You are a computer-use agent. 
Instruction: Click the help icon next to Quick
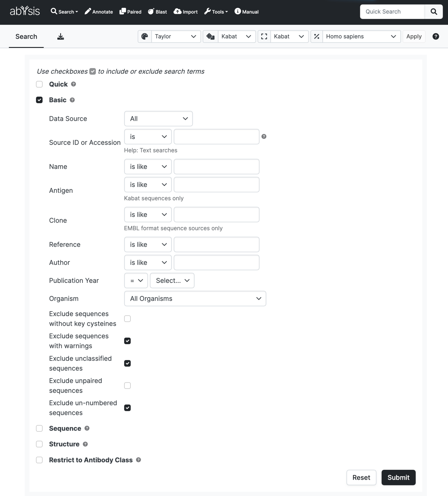tap(73, 84)
